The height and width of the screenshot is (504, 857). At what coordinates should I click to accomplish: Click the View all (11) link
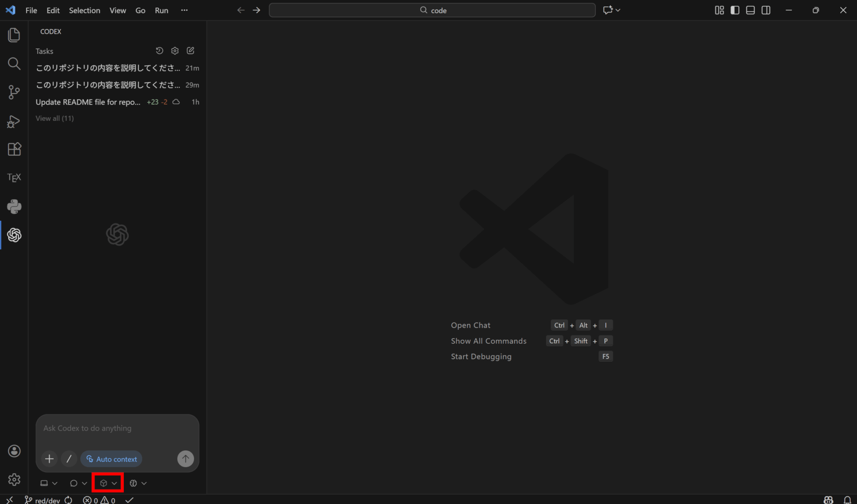[x=54, y=118]
